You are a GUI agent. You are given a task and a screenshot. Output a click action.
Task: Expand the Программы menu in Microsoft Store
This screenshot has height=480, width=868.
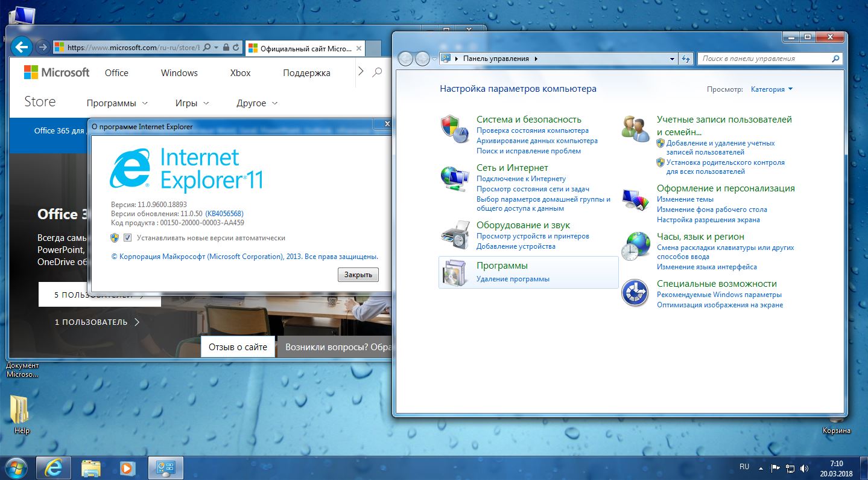pos(117,103)
